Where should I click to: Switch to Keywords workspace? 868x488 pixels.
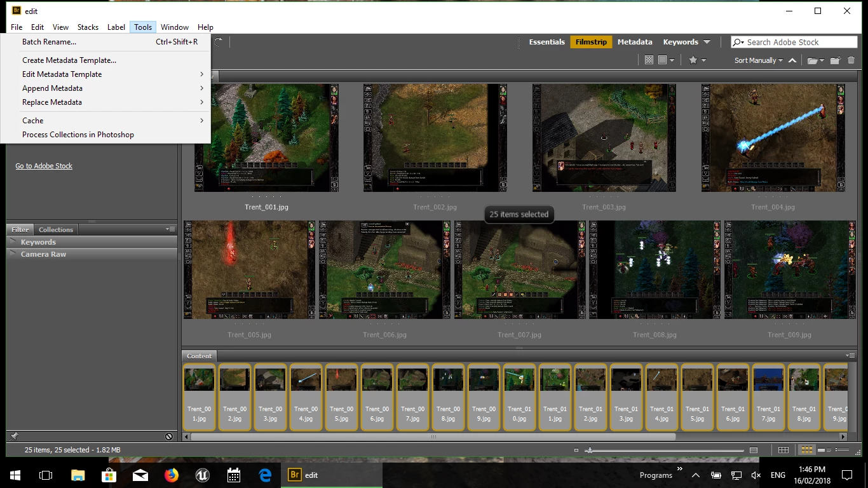[x=681, y=42]
